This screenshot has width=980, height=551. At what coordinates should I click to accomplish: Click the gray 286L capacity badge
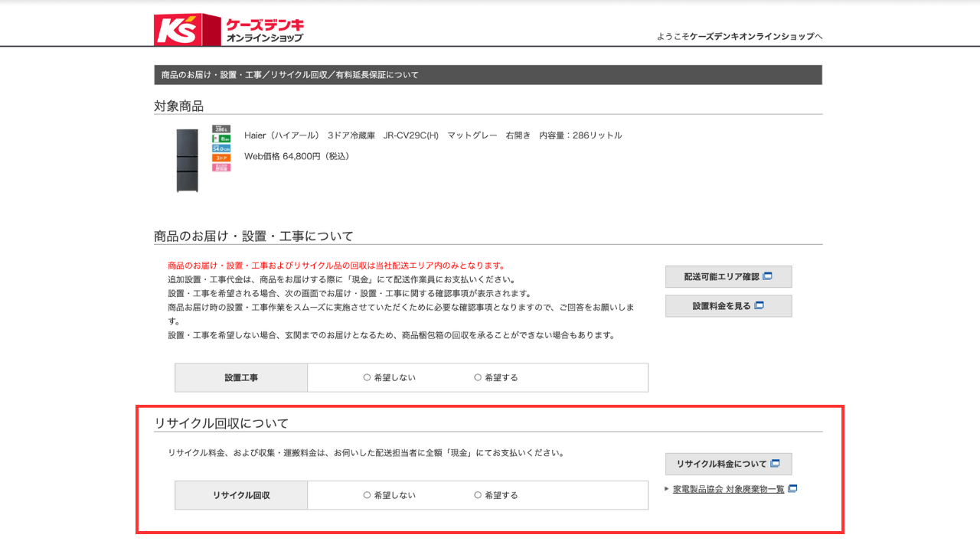point(221,129)
